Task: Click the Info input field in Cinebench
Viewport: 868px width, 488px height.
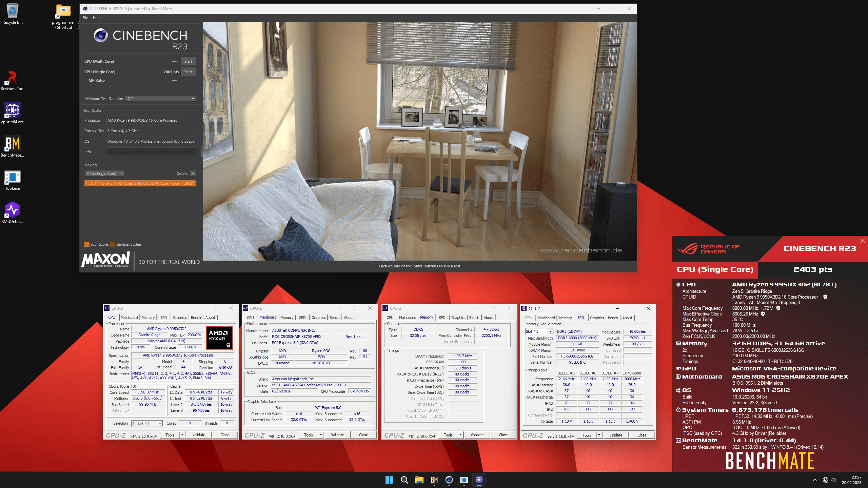Action: click(151, 152)
